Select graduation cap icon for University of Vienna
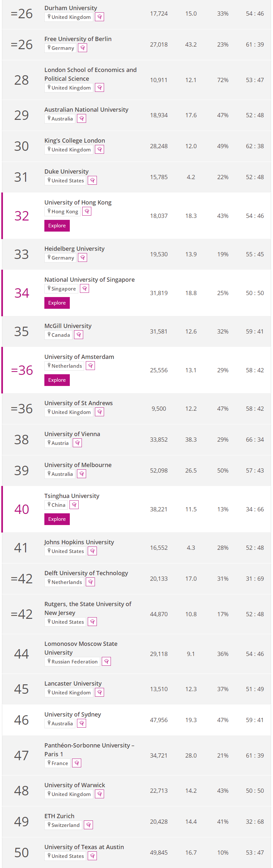The width and height of the screenshot is (273, 868). [x=77, y=443]
